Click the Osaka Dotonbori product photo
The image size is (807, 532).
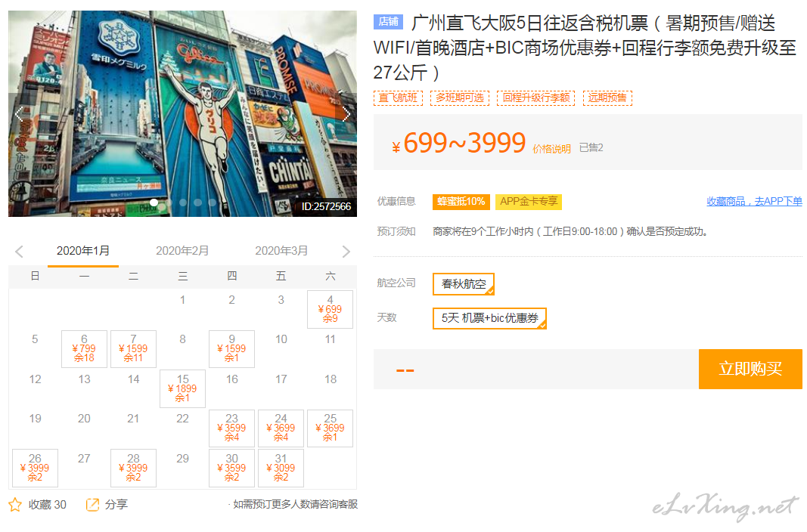click(x=183, y=113)
